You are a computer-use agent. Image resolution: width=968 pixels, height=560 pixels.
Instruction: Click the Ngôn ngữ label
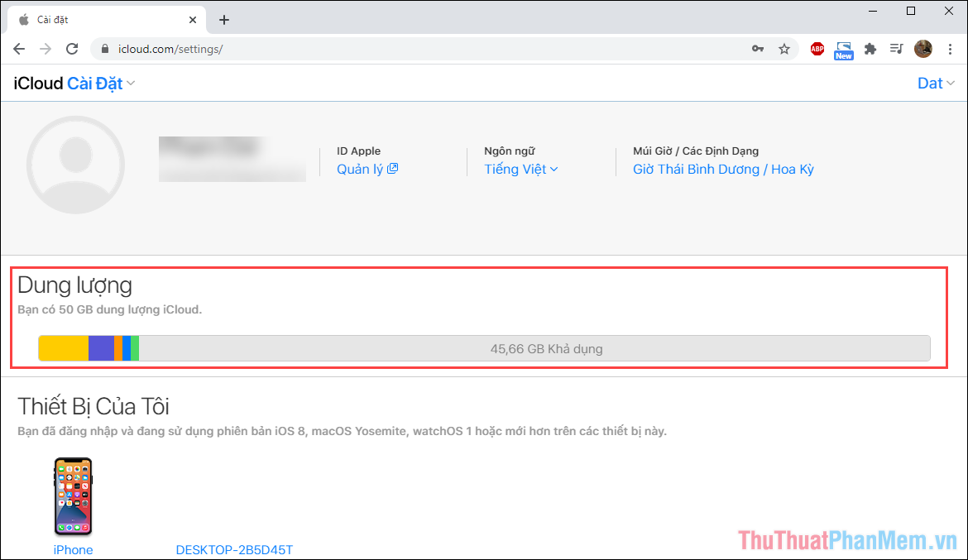pyautogui.click(x=510, y=151)
